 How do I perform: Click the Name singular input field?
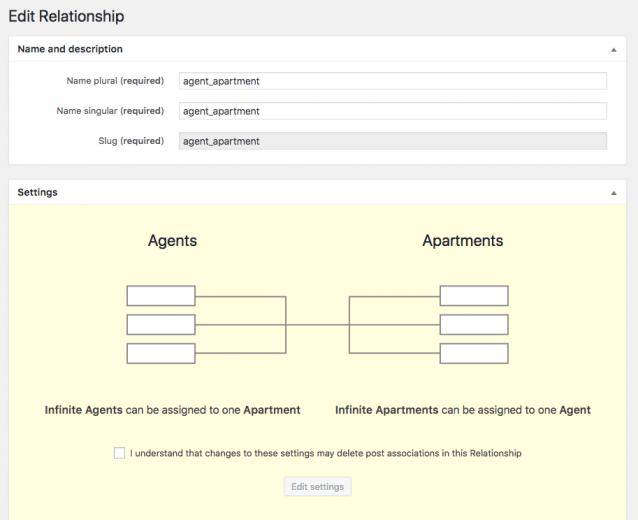click(393, 111)
